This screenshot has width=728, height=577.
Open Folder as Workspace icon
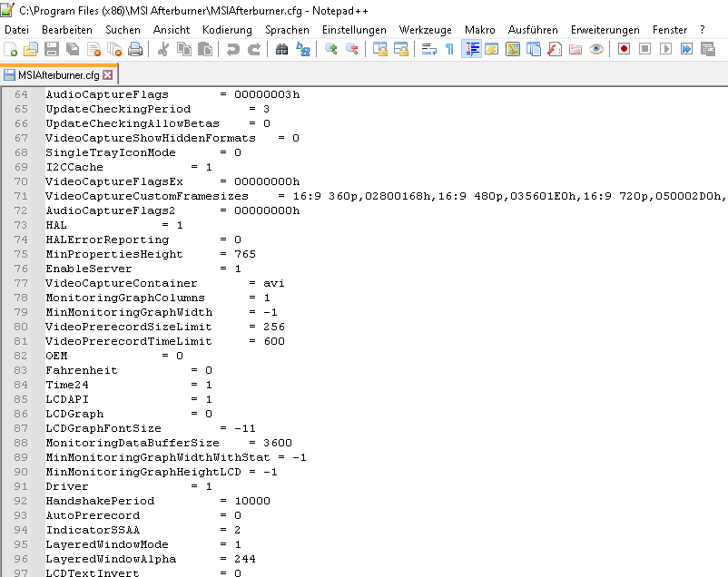576,49
